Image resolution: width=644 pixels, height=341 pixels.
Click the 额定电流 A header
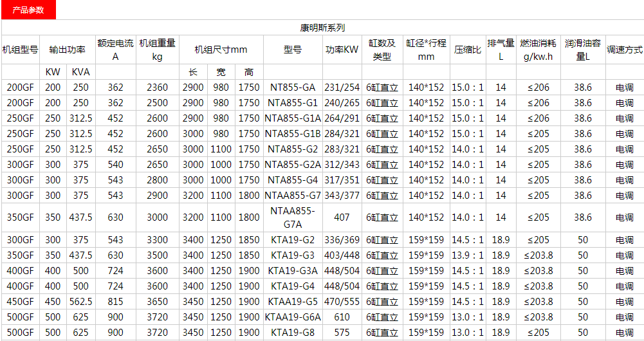pos(115,50)
